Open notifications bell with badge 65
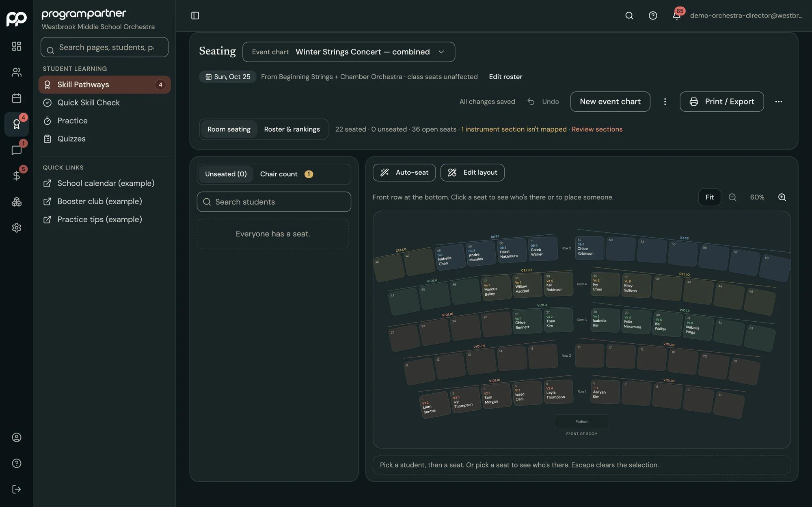 [676, 15]
